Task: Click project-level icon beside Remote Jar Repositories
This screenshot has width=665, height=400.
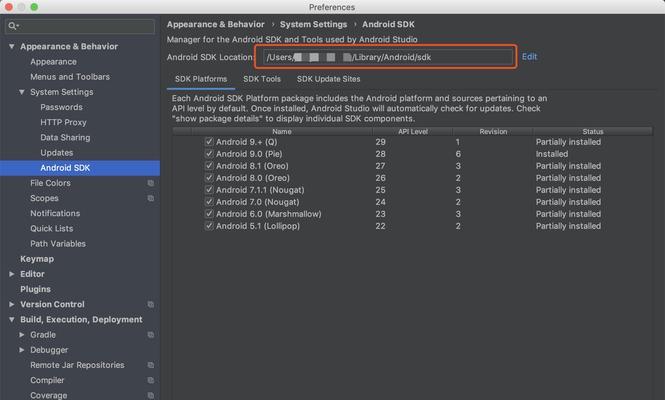Action: (x=151, y=365)
